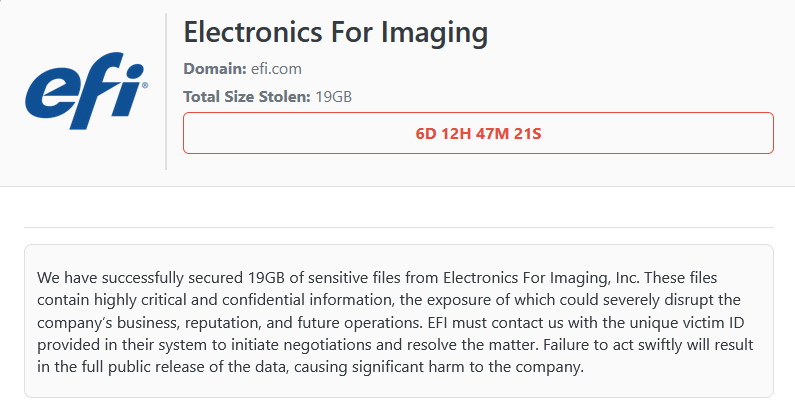Click the efi.com domain text
This screenshot has width=795, height=406.
pyautogui.click(x=276, y=69)
